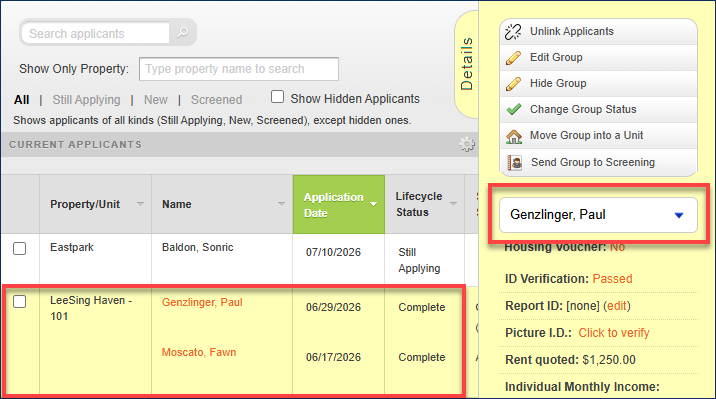Click the Complete status for Moscato, Fawn
Image resolution: width=716 pixels, height=399 pixels.
click(x=421, y=357)
